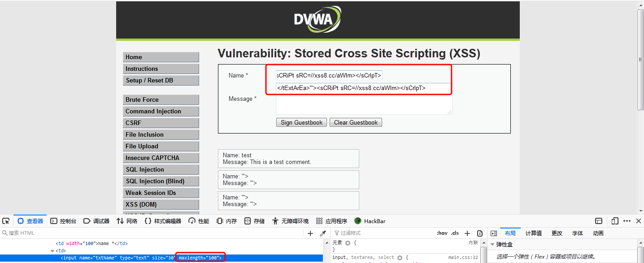Open the Brute Force module
The width and height of the screenshot is (644, 263).
[x=161, y=100]
